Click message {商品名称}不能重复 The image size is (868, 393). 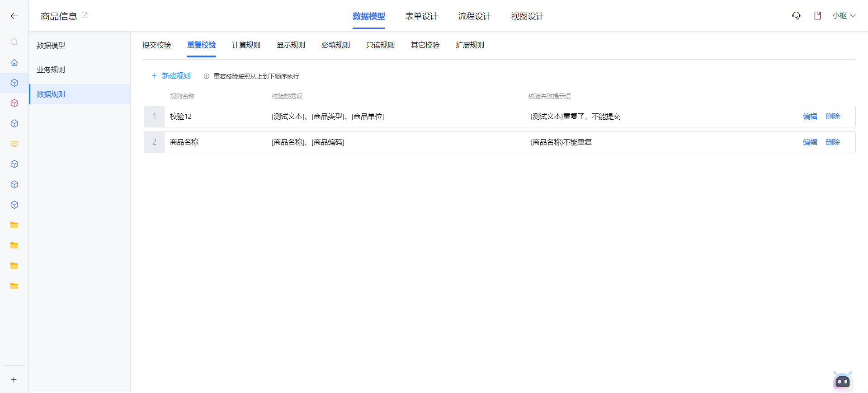tap(561, 142)
